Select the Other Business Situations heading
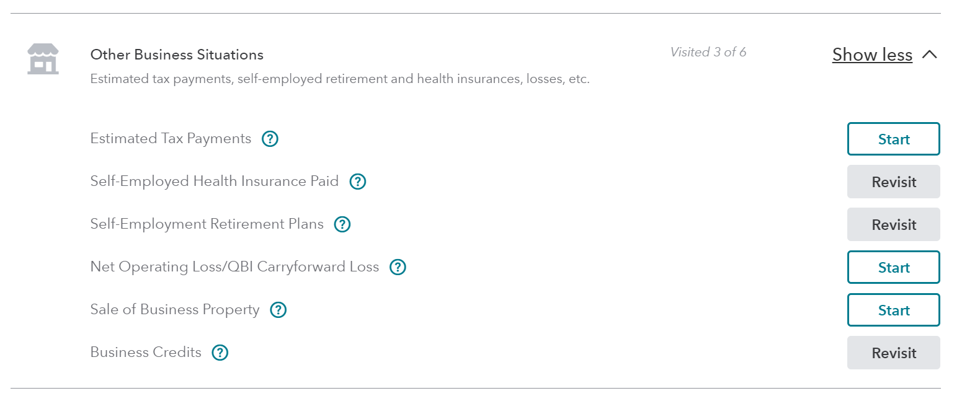 177,55
